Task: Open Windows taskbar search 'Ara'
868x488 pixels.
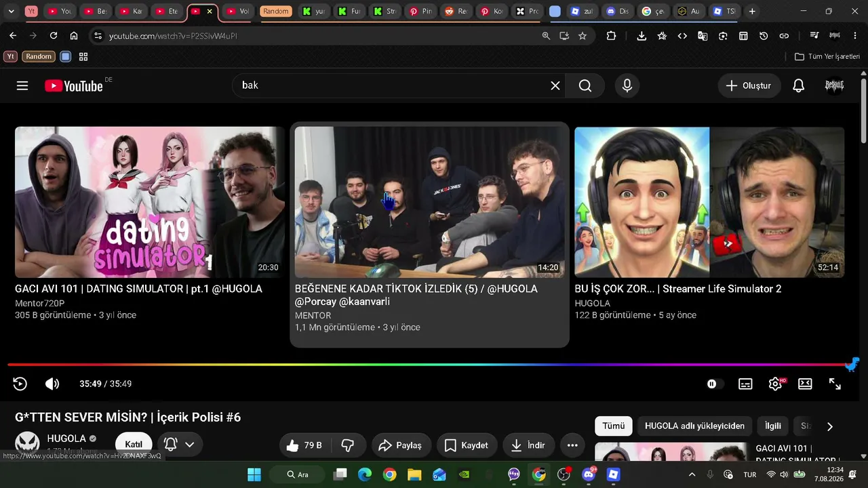Action: (298, 474)
